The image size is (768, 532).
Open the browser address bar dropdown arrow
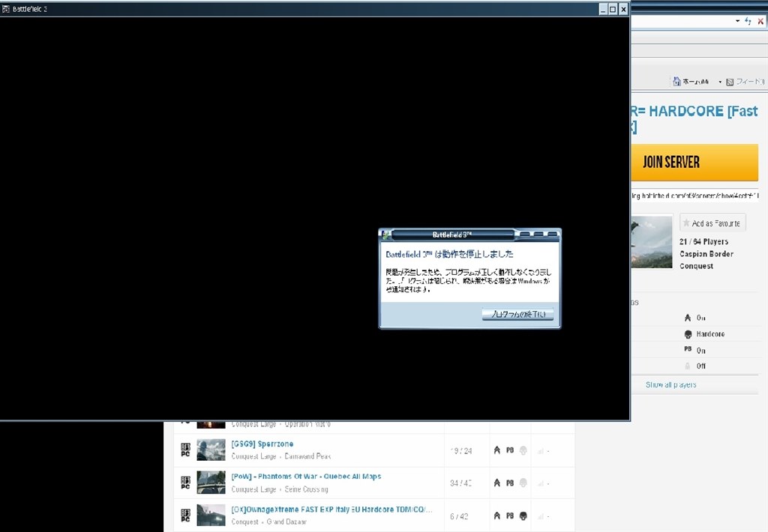[x=738, y=21]
